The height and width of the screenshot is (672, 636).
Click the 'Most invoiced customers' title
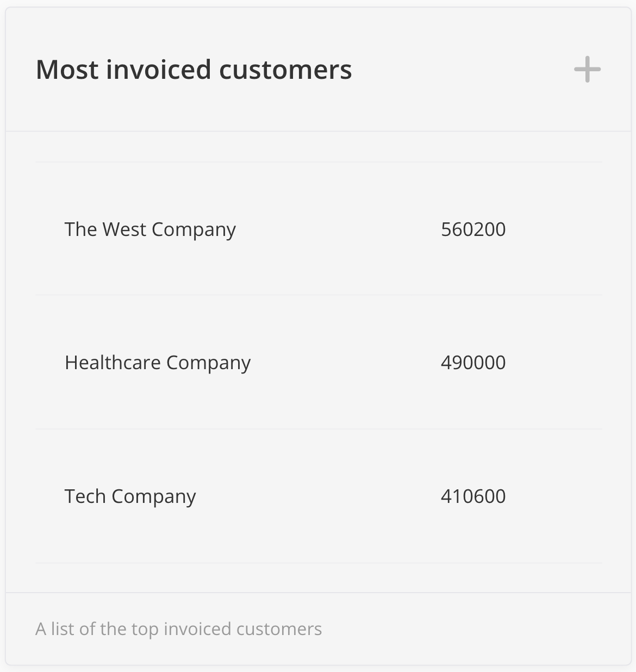click(194, 70)
